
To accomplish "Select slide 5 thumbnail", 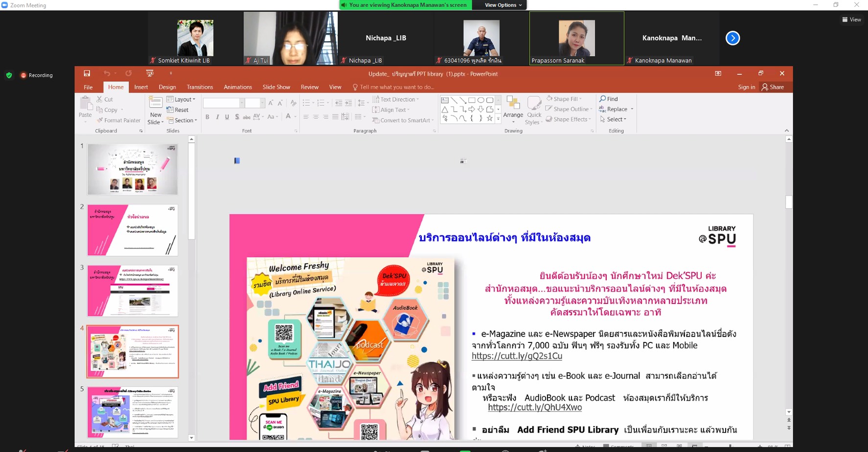I will [x=133, y=412].
